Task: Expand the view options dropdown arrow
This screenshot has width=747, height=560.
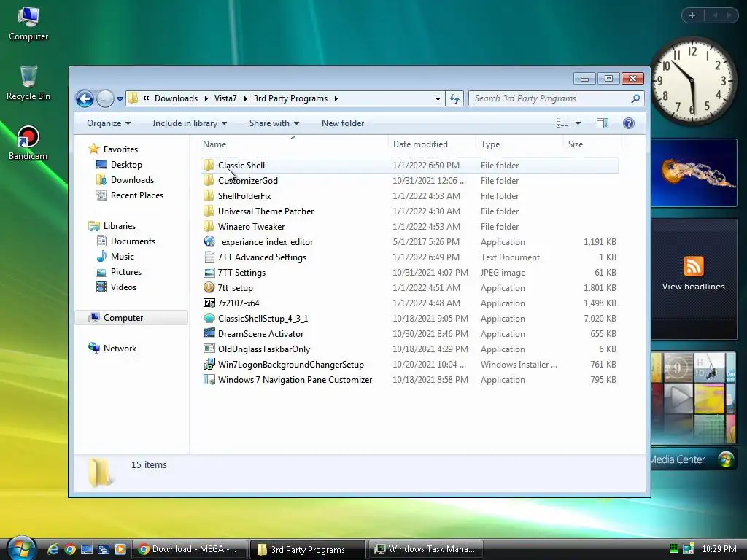Action: tap(578, 123)
